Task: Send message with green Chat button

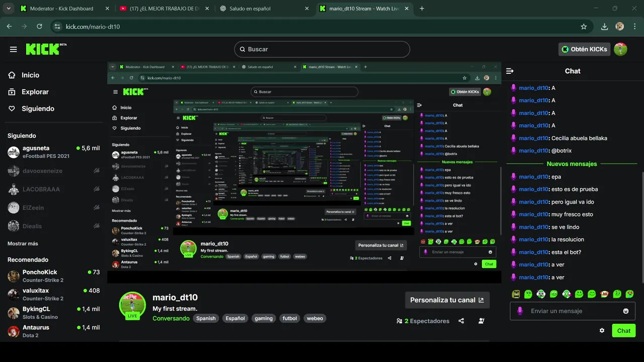Action: coord(624,330)
